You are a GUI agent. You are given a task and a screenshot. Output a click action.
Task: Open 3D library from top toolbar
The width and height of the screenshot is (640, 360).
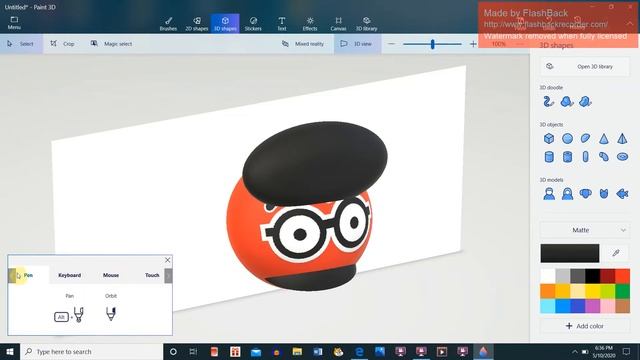click(367, 24)
